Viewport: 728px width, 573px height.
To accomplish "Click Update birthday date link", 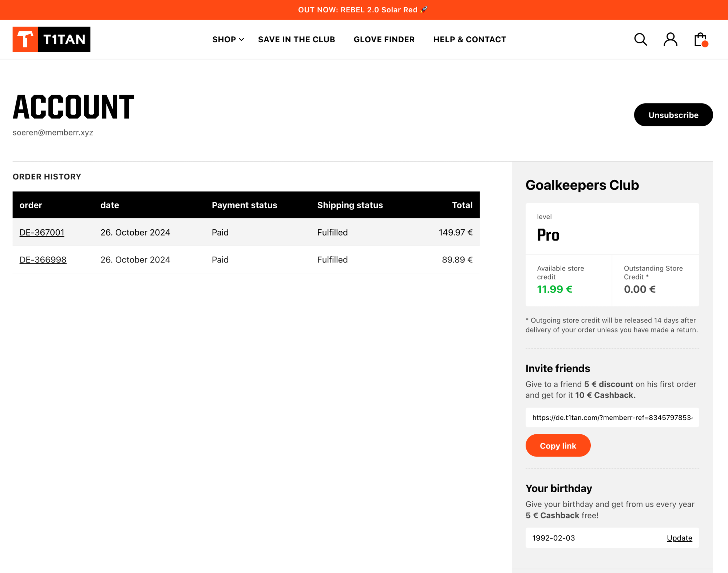I will point(679,538).
